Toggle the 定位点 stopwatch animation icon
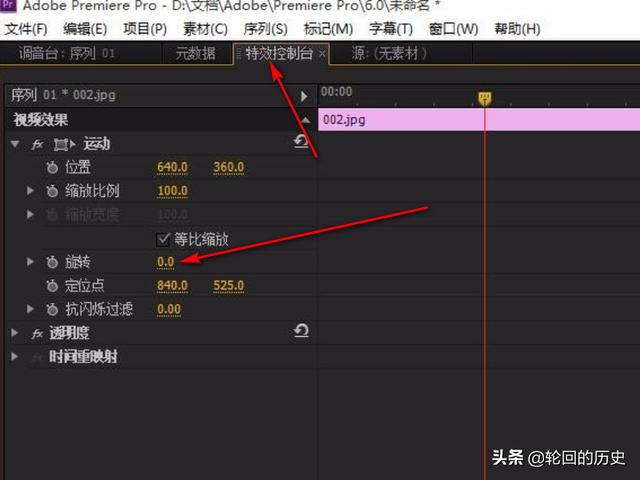 (x=52, y=286)
